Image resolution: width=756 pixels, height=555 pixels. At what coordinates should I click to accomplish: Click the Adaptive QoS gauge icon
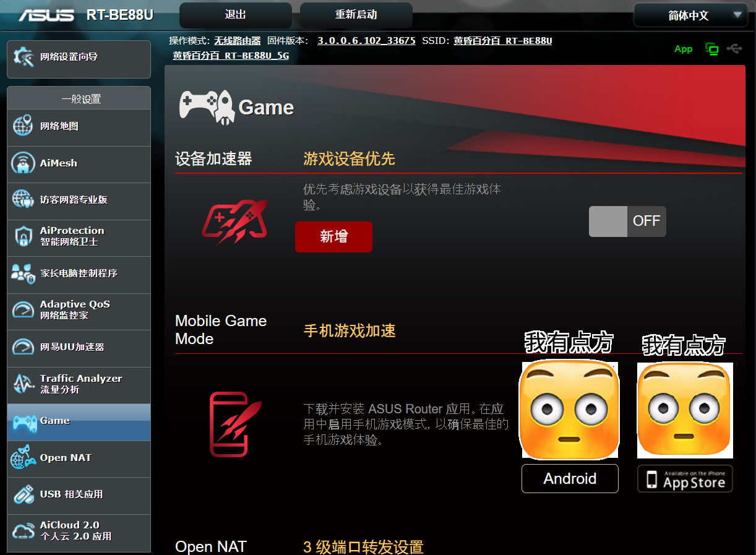point(23,309)
